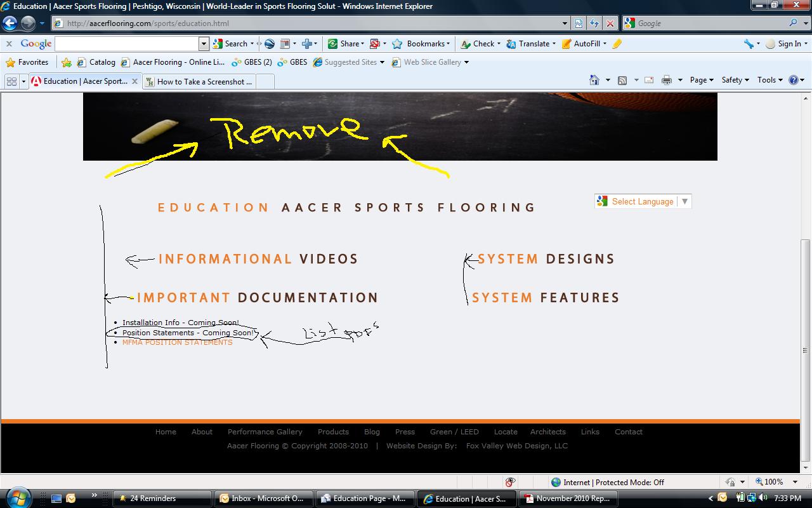Click the volume speaker tray icon
812x508 pixels.
coord(763,498)
